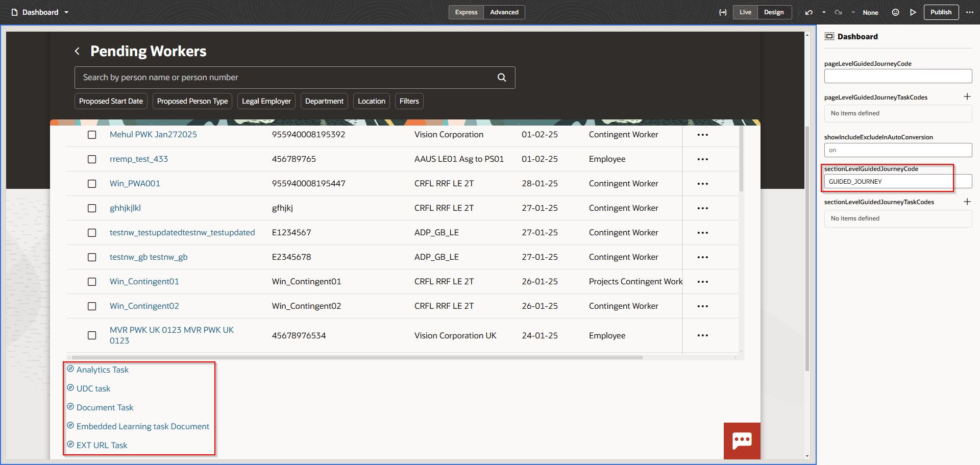Open the more options ellipsis beside Publish
The image size is (980, 465).
pos(970,12)
